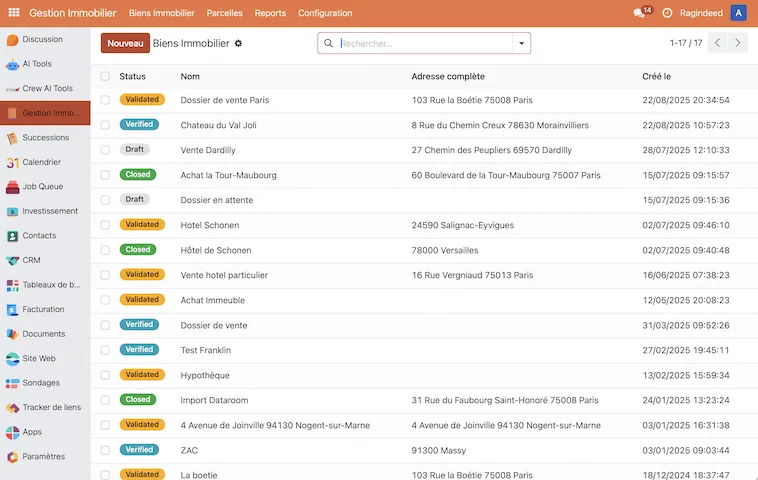Focus the Rechercher search field
Screen dimensions: 758x480
pos(425,44)
